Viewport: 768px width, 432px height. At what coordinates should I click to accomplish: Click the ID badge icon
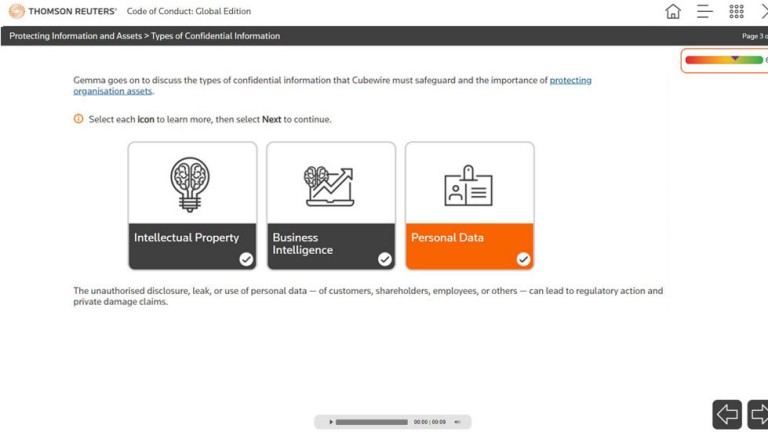point(468,186)
